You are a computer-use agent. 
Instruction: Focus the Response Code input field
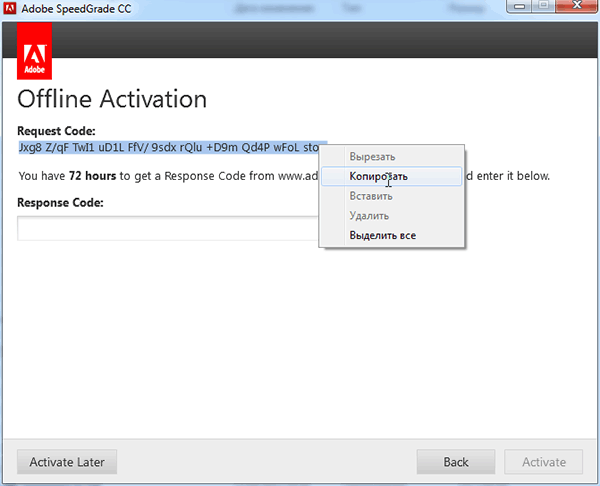168,228
